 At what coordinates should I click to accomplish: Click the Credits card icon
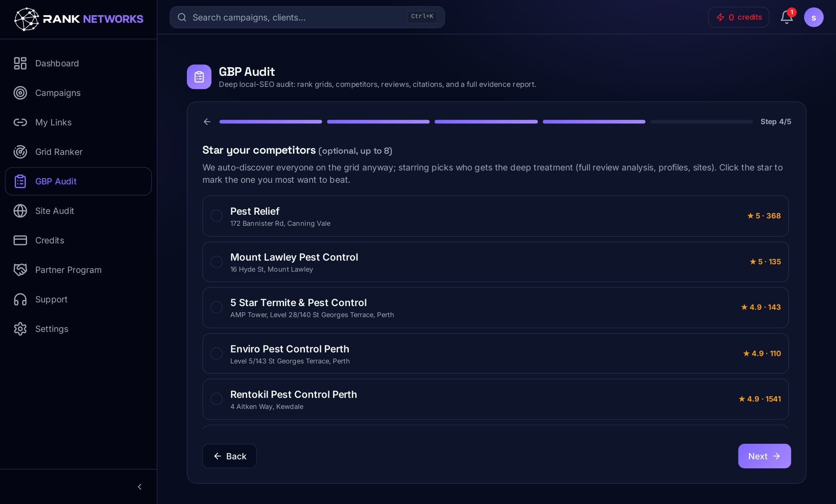[x=20, y=240]
